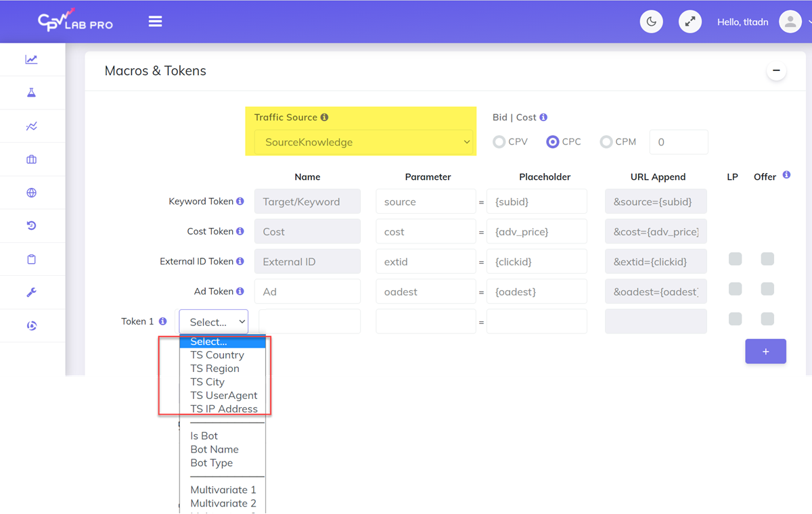Click the fullscreen expand icon

[690, 22]
